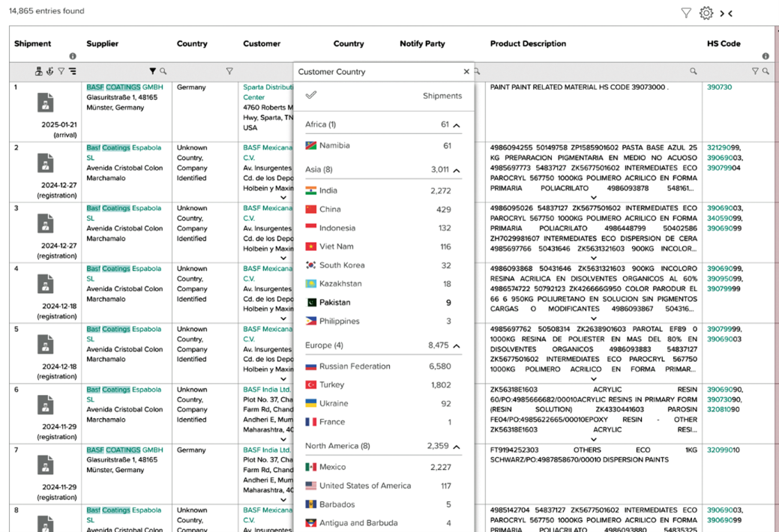Expand customer address in row 5
The width and height of the screenshot is (779, 532).
(x=283, y=378)
